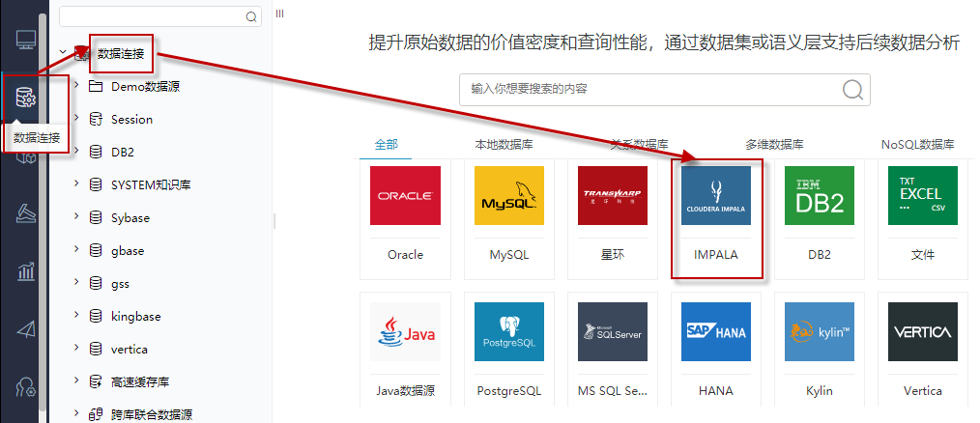The width and height of the screenshot is (980, 423).
Task: Click the panel collapse handle at top
Action: [x=280, y=14]
